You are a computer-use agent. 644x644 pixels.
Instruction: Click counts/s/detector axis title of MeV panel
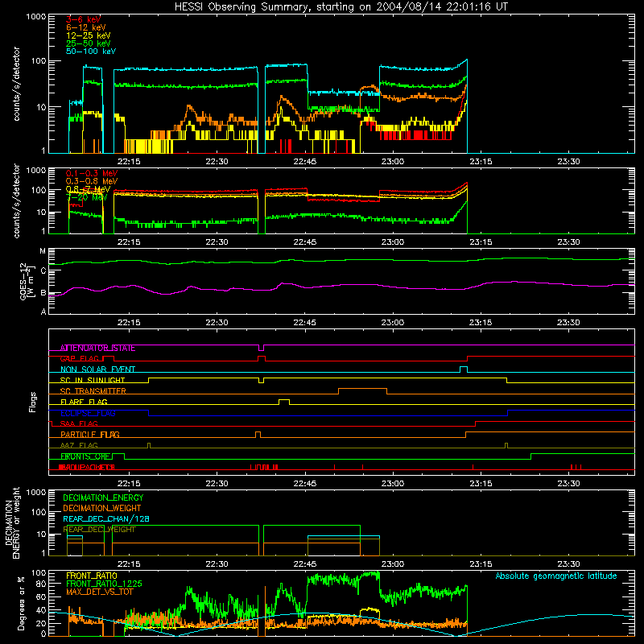pyautogui.click(x=16, y=200)
